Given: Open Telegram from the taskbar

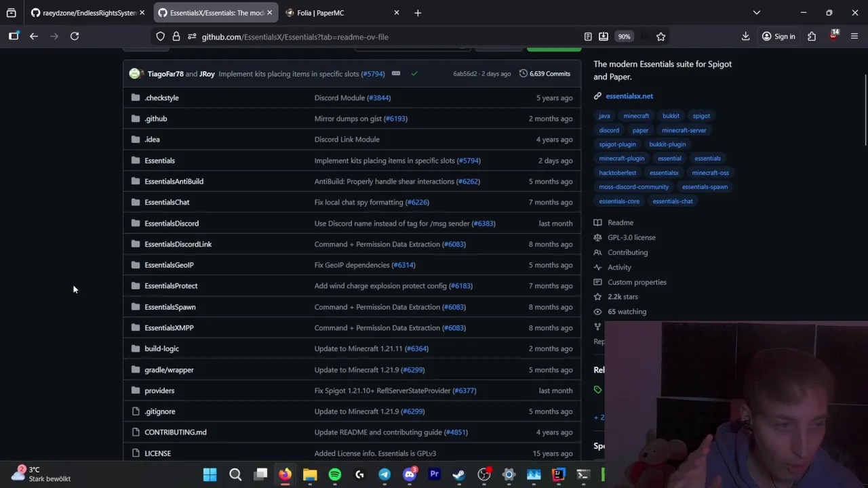Looking at the screenshot, I should [x=384, y=474].
